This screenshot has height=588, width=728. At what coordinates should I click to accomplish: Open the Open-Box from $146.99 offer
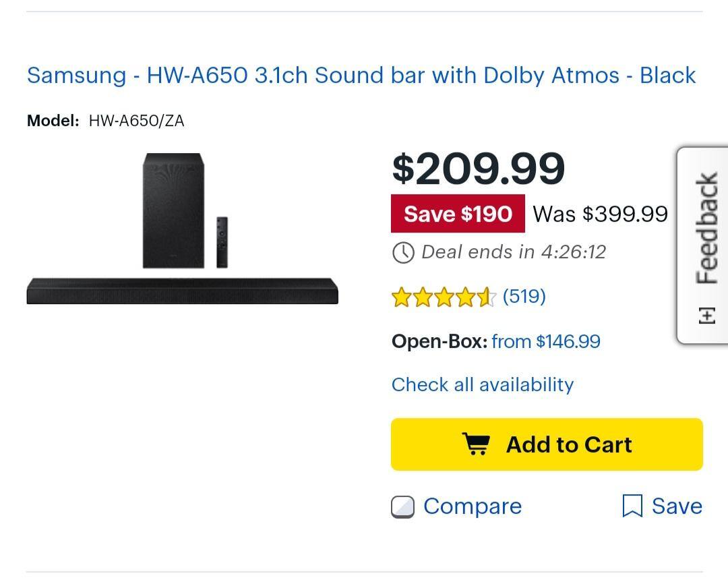click(545, 341)
